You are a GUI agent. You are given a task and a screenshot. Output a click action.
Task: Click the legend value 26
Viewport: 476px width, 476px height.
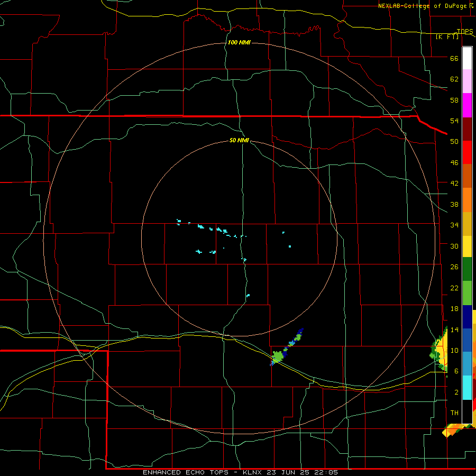(454, 267)
